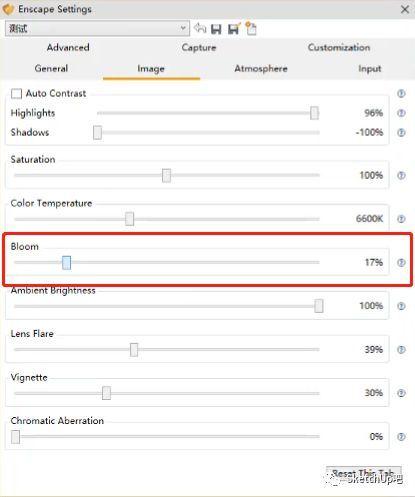The height and width of the screenshot is (497, 415).
Task: Click the Reset This Tab button
Action: point(364,474)
